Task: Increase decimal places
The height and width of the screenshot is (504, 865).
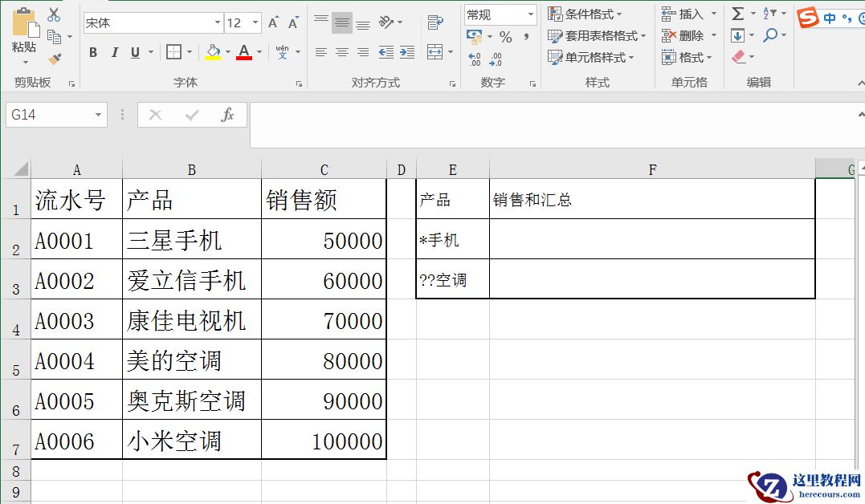Action: tap(475, 59)
